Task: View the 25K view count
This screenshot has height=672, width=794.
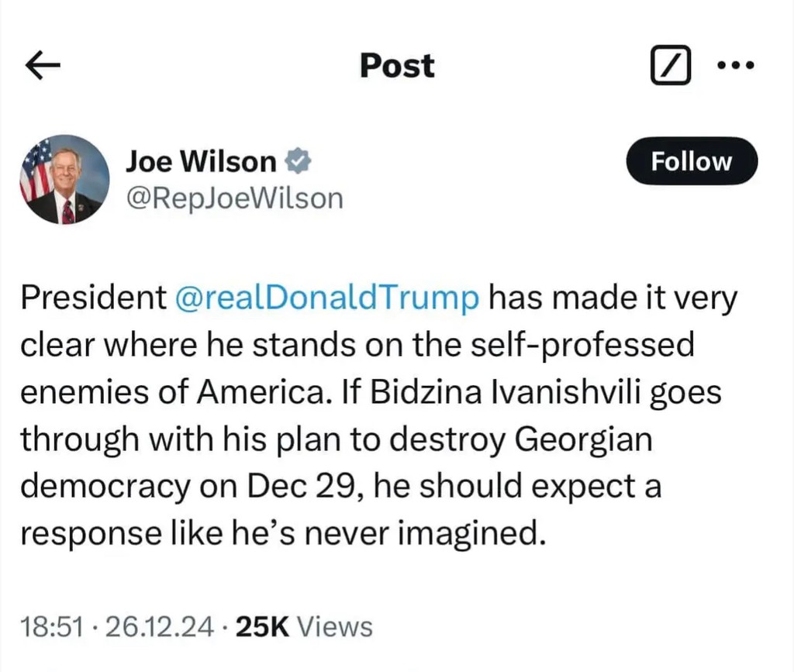Action: [x=262, y=627]
